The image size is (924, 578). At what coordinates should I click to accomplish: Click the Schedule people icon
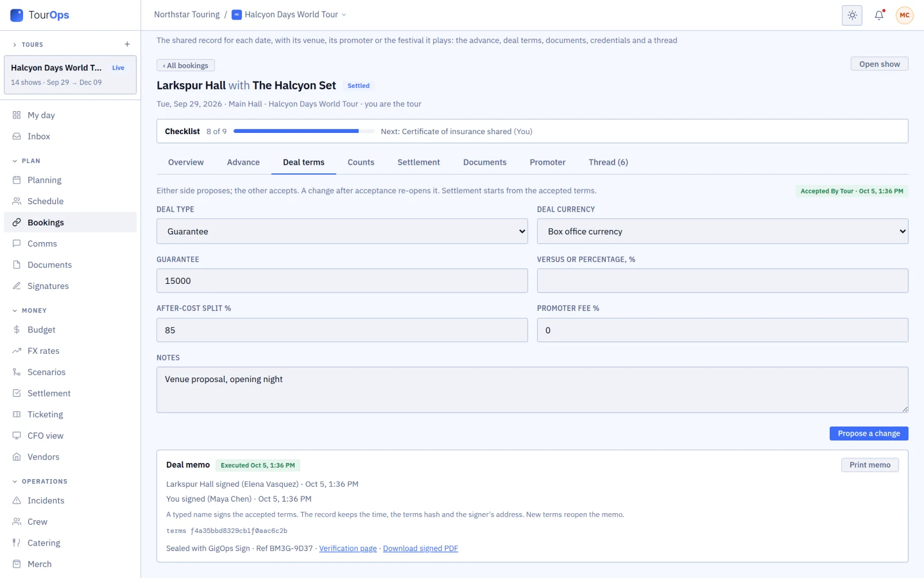[x=17, y=201]
